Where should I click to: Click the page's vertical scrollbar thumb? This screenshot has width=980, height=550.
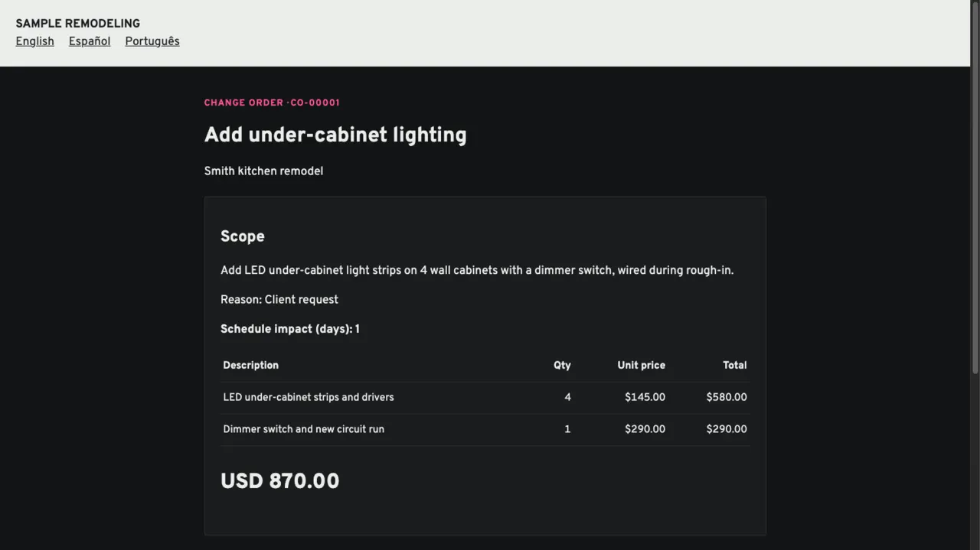tap(975, 187)
